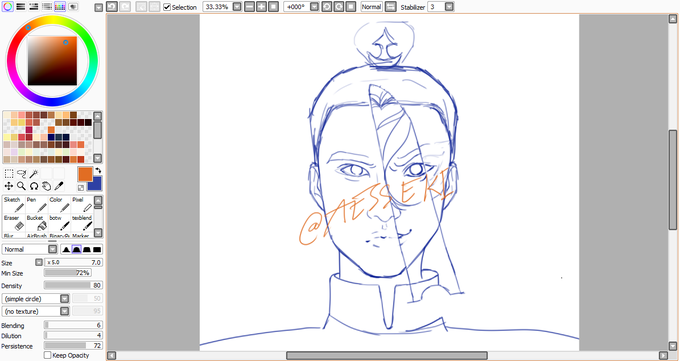Open the rotation angle dropdown
This screenshot has width=680, height=361.
315,7
